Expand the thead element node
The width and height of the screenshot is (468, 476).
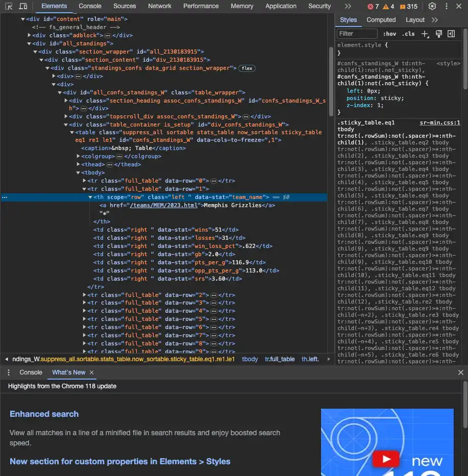coord(79,164)
